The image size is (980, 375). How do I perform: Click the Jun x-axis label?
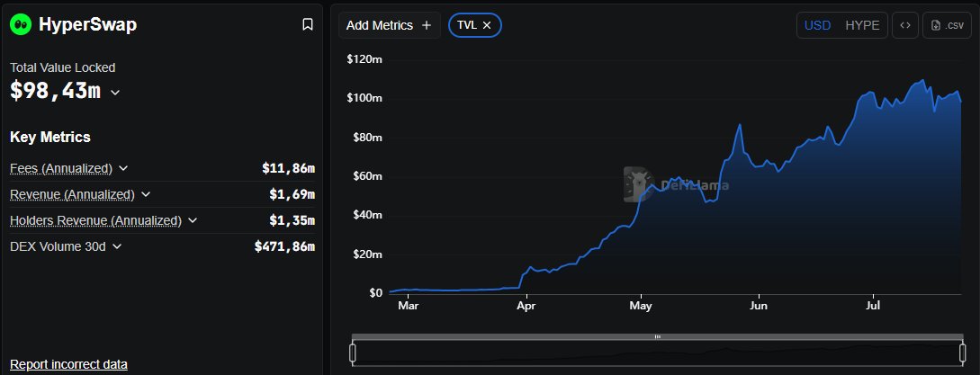[x=758, y=306]
